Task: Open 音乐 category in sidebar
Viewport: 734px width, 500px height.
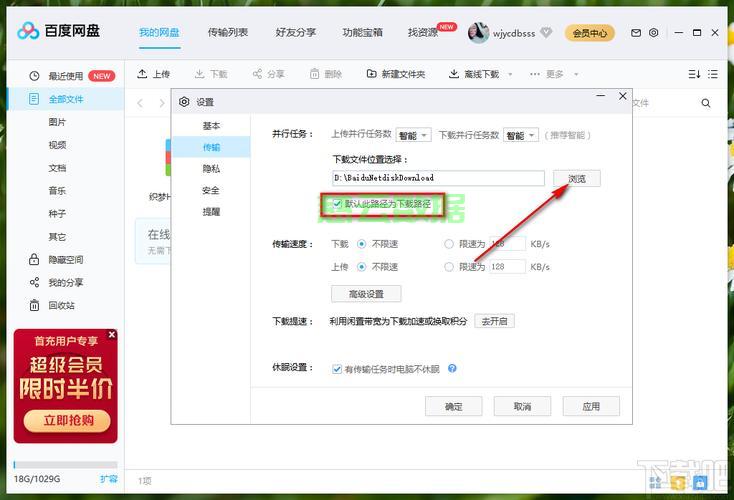Action: 57,191
